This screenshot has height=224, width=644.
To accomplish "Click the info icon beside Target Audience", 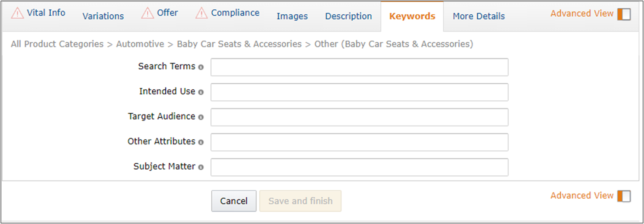I will pyautogui.click(x=201, y=117).
